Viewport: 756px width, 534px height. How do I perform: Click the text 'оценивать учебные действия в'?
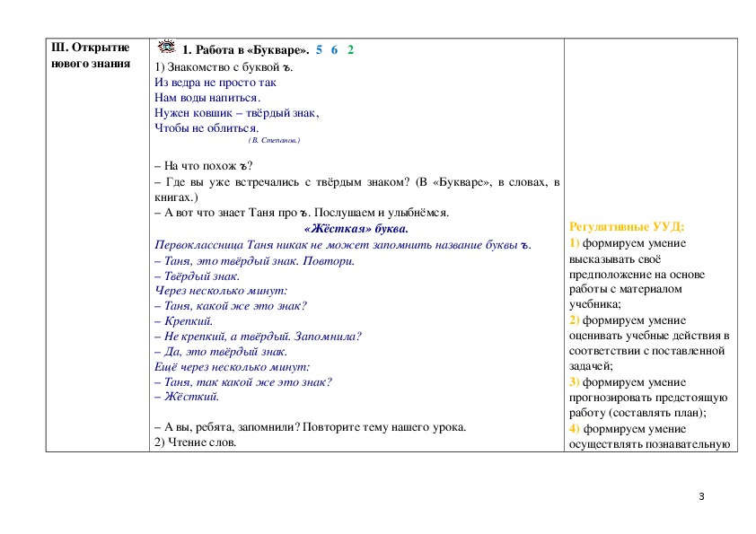click(649, 336)
